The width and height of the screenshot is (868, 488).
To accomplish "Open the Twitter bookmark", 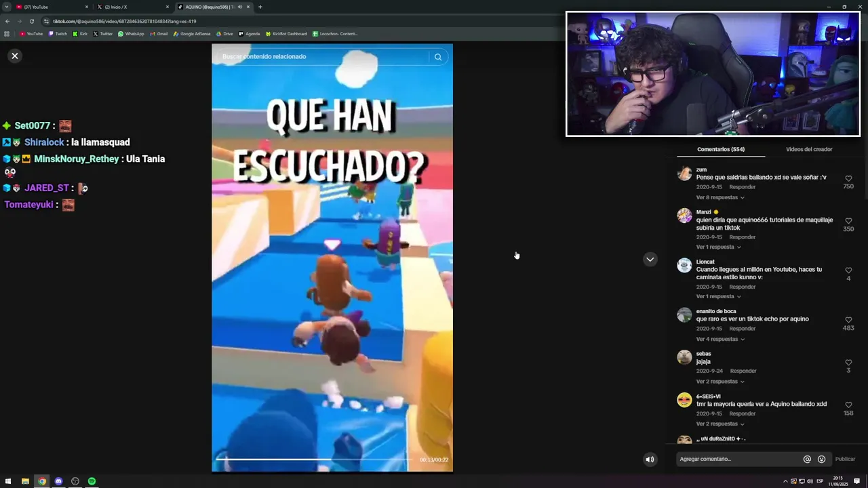I will coord(102,34).
